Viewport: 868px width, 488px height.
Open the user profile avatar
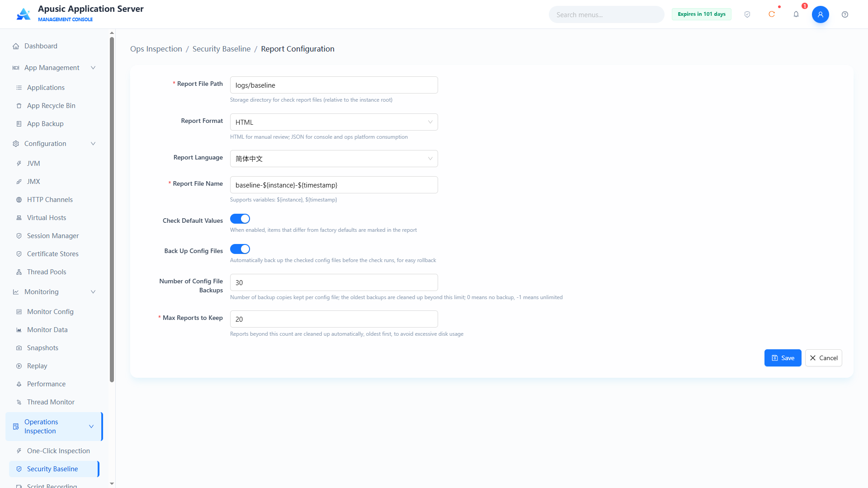(x=821, y=14)
